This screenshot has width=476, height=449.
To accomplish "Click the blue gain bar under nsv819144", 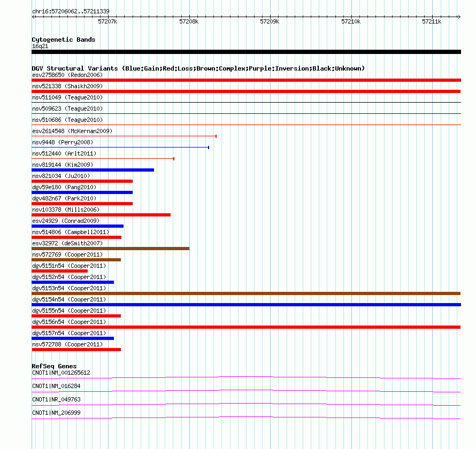I will pos(93,170).
